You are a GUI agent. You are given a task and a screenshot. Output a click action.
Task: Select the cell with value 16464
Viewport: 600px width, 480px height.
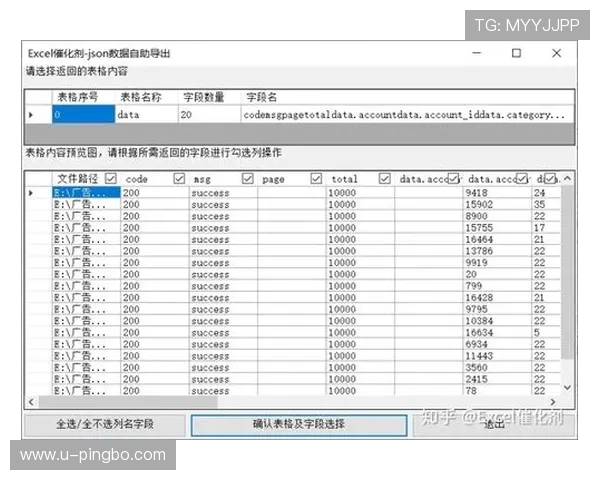click(497, 239)
